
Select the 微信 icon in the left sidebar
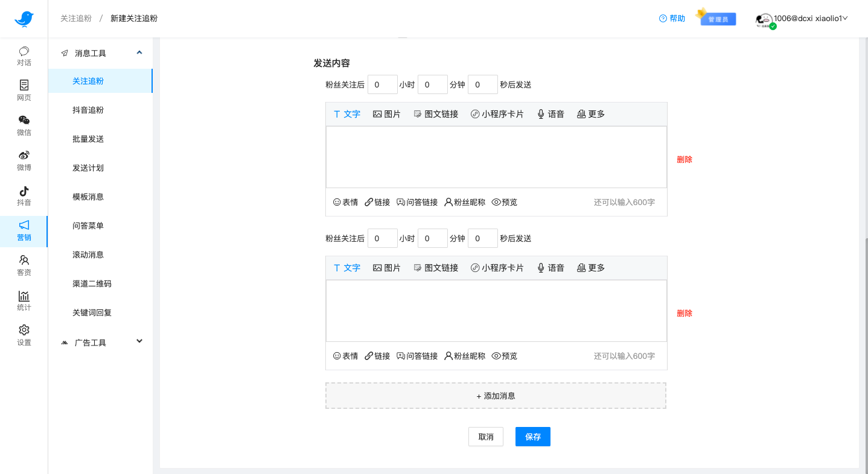tap(24, 125)
